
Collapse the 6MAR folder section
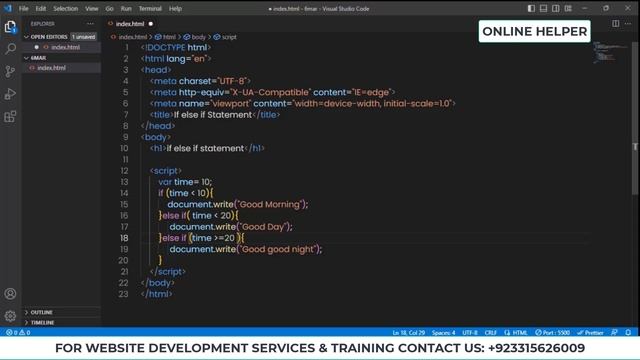point(38,58)
